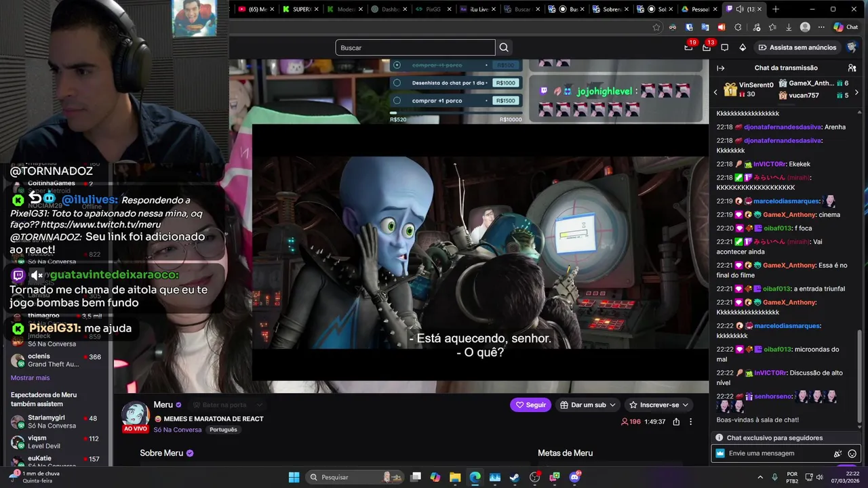Click the Windows Start button
Image resolution: width=868 pixels, height=488 pixels.
pyautogui.click(x=294, y=477)
